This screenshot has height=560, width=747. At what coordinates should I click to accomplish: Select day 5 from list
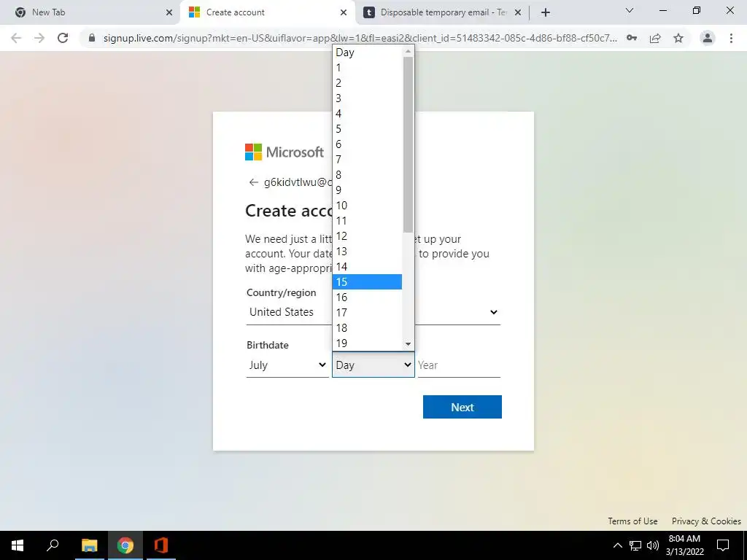tap(367, 129)
